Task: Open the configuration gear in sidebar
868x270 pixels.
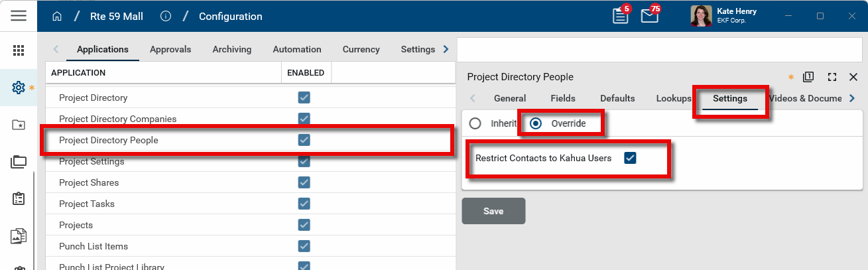Action: (19, 87)
